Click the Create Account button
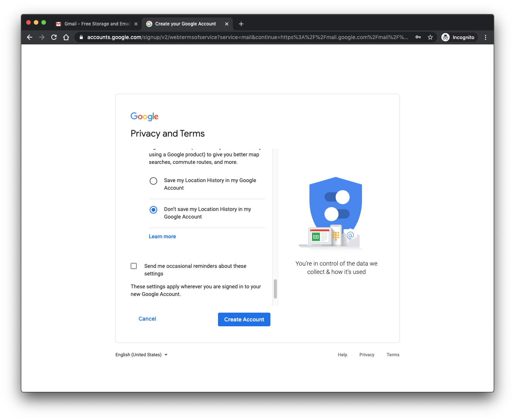 (244, 319)
